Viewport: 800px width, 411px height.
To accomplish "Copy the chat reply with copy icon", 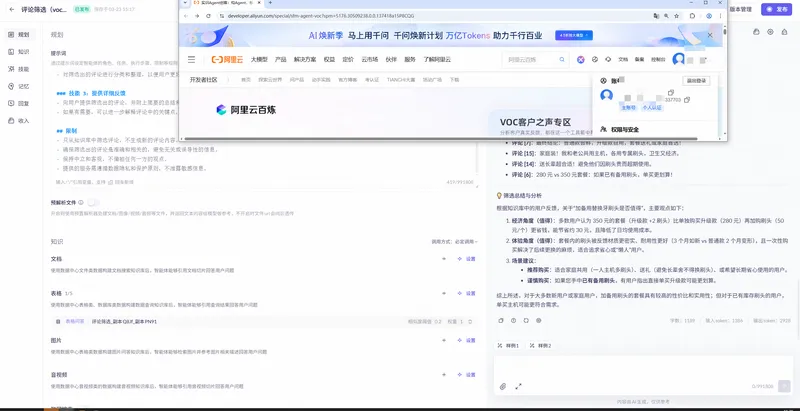I will pyautogui.click(x=501, y=321).
